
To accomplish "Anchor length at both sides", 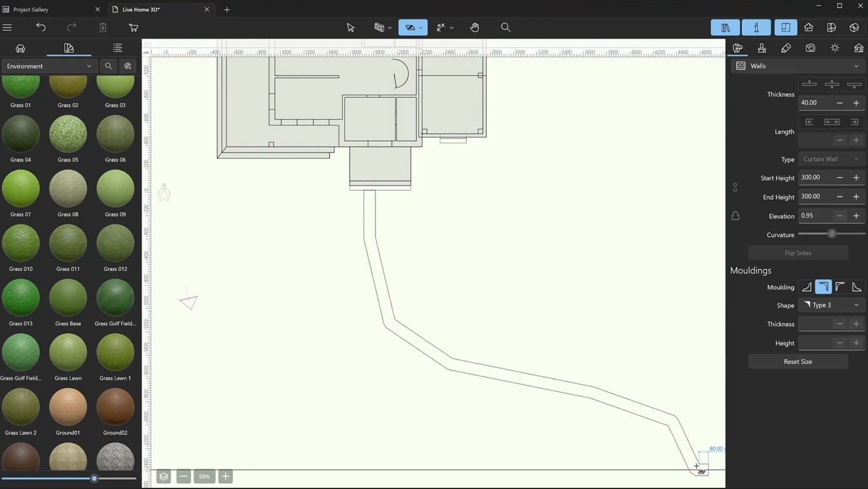I will click(x=832, y=122).
